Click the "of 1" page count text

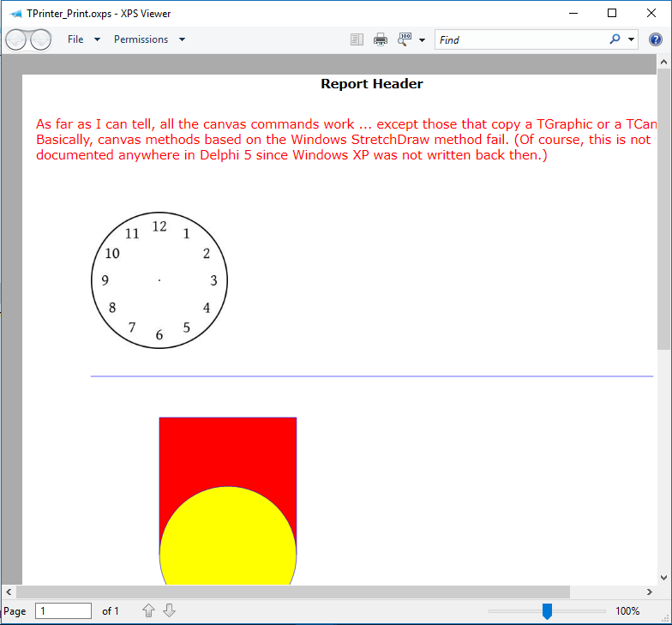pyautogui.click(x=110, y=610)
